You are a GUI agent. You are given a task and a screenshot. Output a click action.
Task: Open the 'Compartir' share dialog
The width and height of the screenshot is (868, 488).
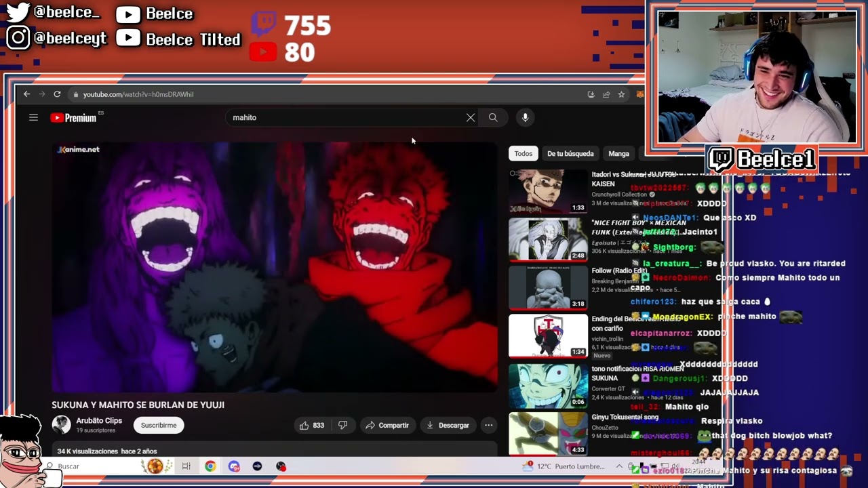(387, 425)
